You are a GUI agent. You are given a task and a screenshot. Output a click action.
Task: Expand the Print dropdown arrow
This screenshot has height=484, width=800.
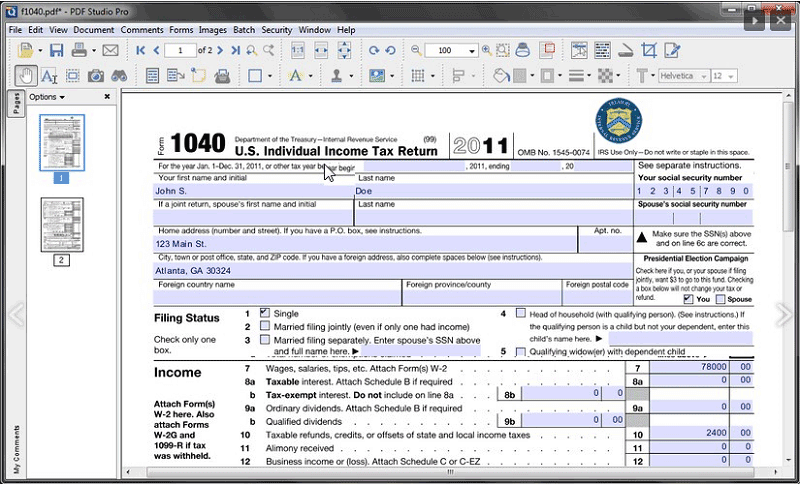[94, 50]
